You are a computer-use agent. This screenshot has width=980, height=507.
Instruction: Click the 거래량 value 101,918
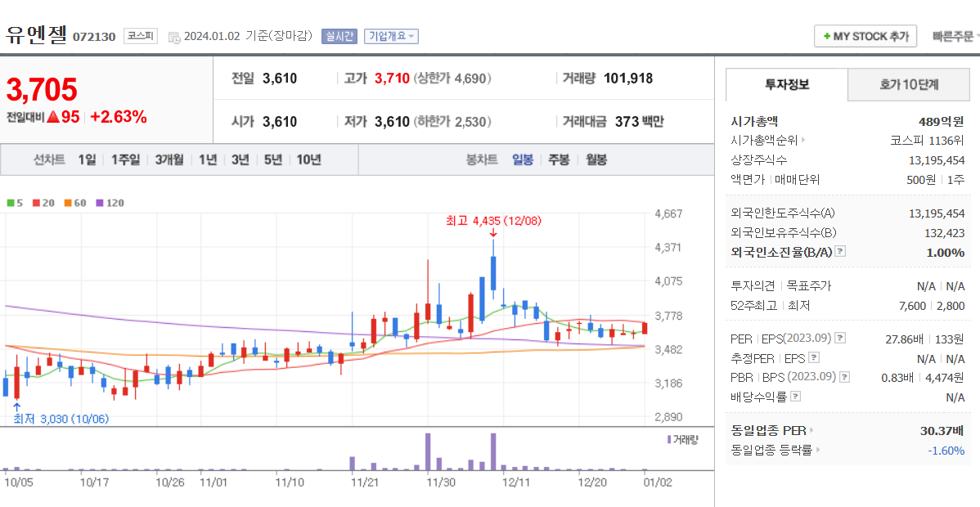tap(627, 79)
